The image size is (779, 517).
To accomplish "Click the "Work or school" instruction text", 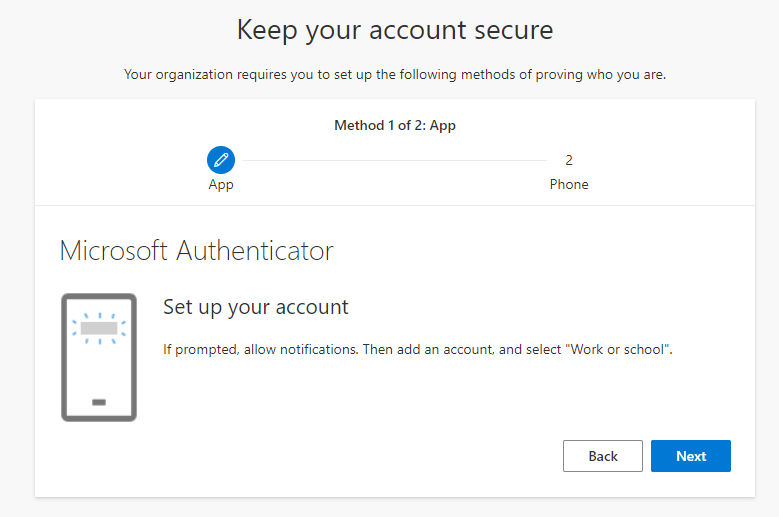I will (618, 350).
